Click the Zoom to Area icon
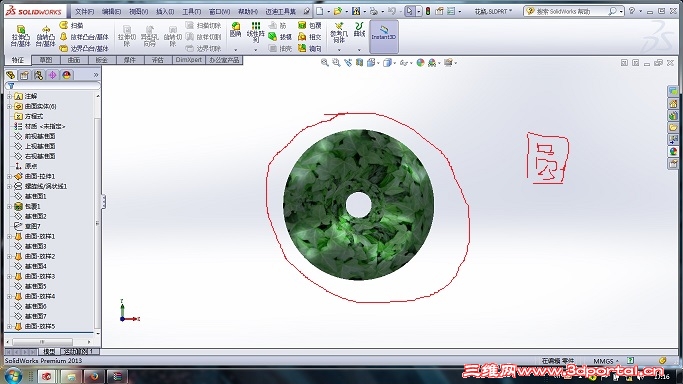The width and height of the screenshot is (683, 384). (336, 63)
